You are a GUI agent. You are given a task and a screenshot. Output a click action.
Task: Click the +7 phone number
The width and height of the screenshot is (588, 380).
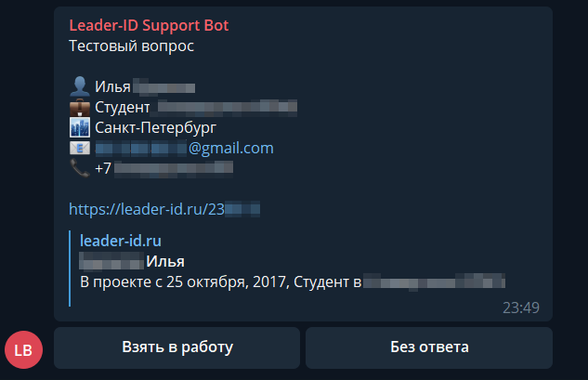click(163, 168)
